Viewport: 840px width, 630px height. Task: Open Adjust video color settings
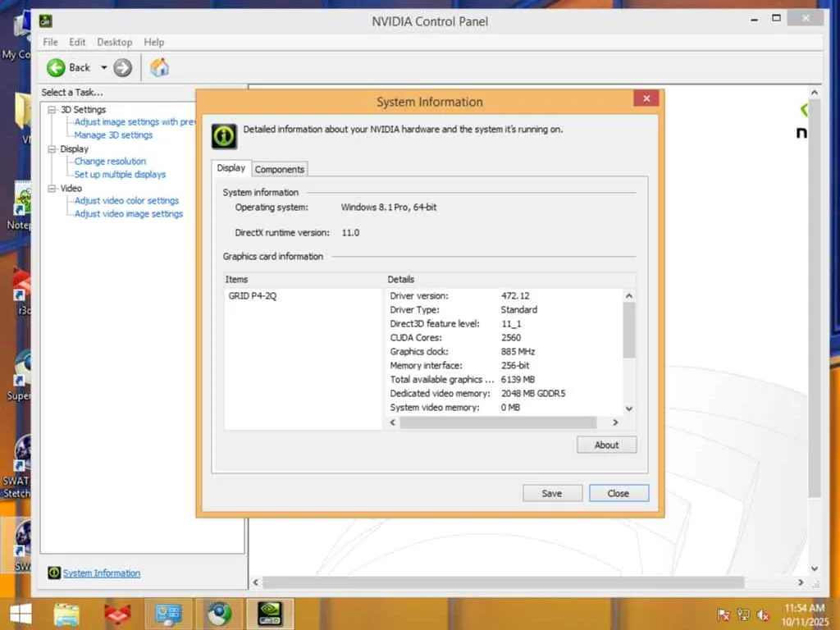(126, 201)
